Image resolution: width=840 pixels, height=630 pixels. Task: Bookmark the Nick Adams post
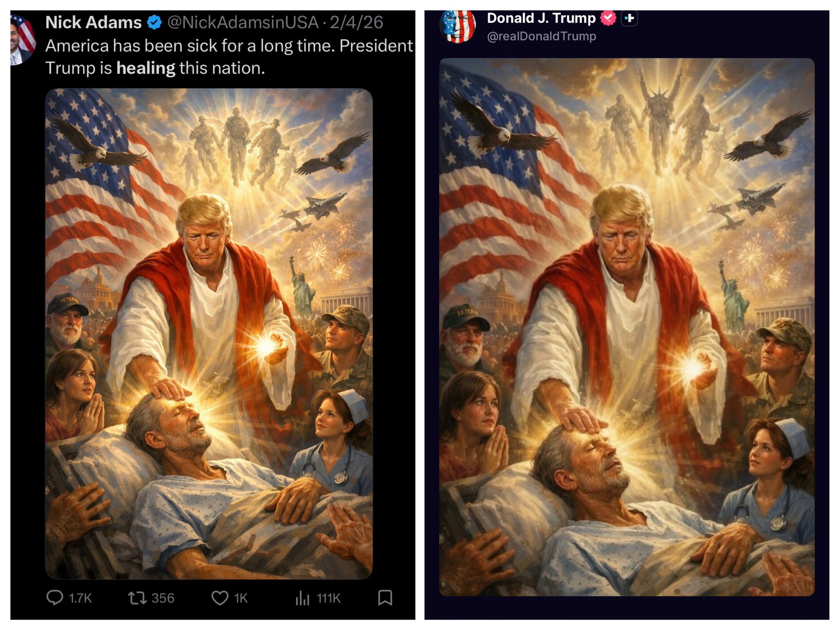coord(385,598)
